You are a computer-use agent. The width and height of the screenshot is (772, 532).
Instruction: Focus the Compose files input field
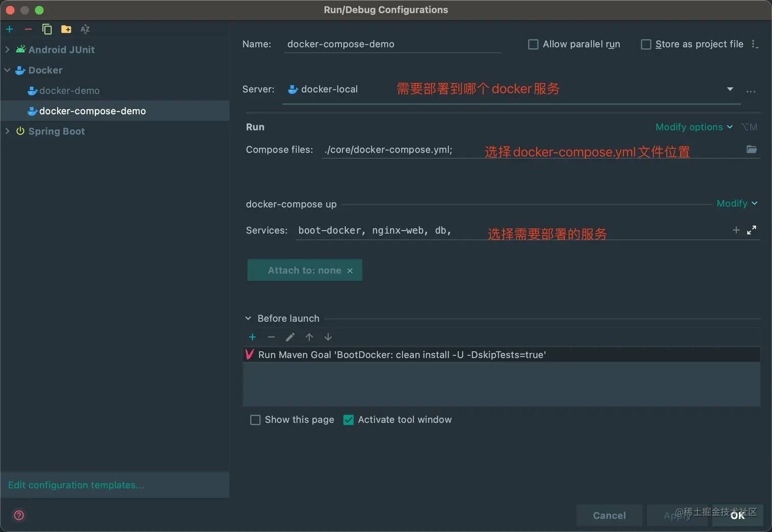[x=534, y=150]
